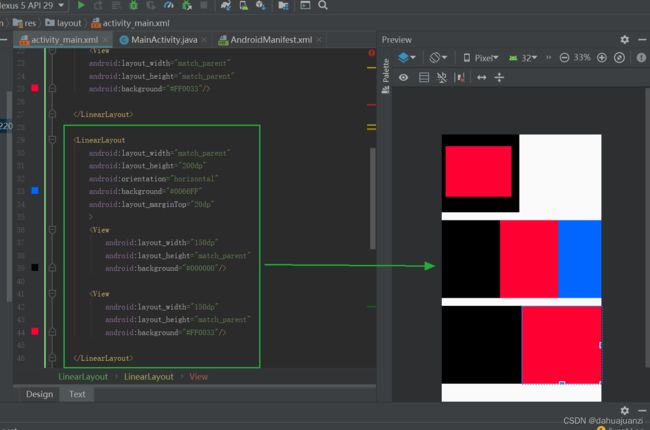The image size is (650, 430).
Task: Stop the running app square icon
Action: [204, 5]
